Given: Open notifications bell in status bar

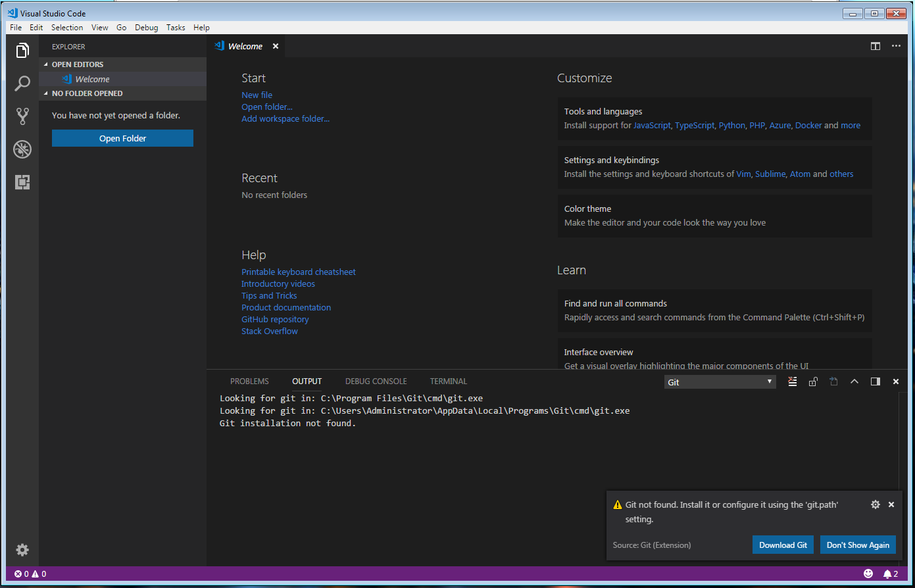Looking at the screenshot, I should coord(891,574).
